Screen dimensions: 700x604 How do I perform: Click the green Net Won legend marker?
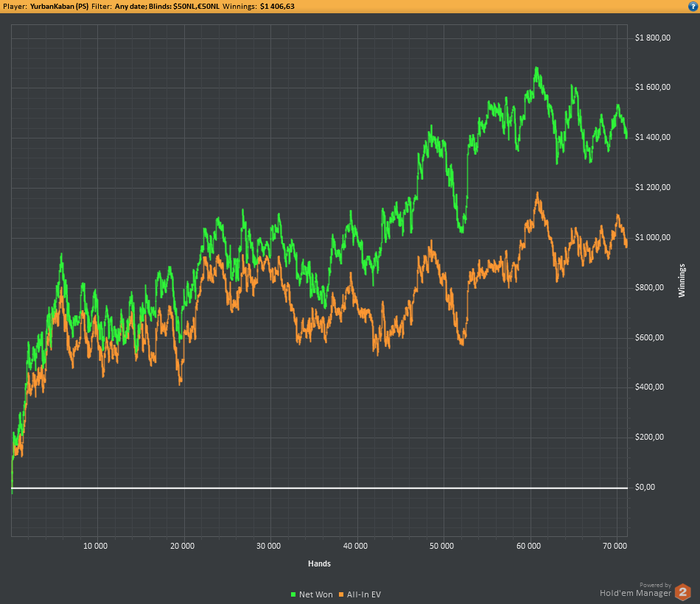tap(291, 595)
